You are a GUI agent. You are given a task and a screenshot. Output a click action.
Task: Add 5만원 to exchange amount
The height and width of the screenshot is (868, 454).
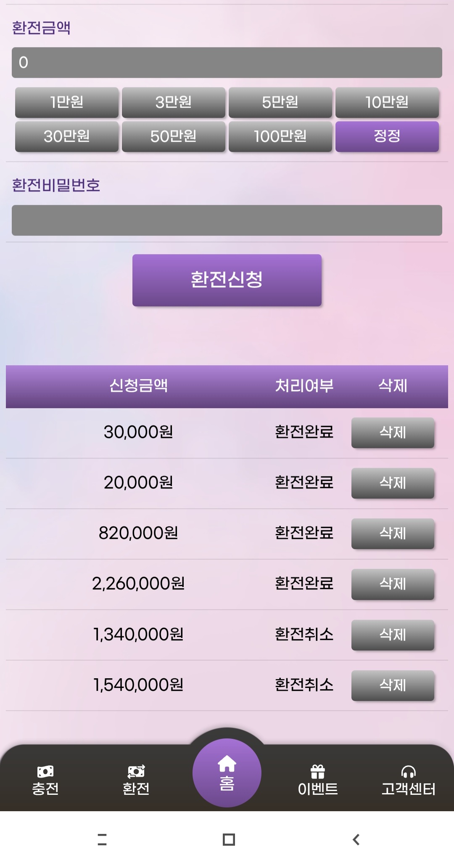point(280,102)
